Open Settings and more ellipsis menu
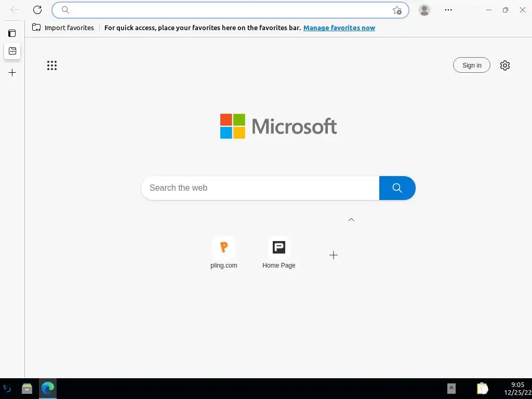The height and width of the screenshot is (399, 532). coord(448,10)
